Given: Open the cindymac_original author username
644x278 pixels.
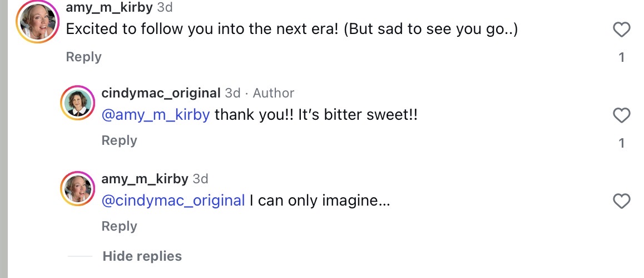Looking at the screenshot, I should point(161,93).
